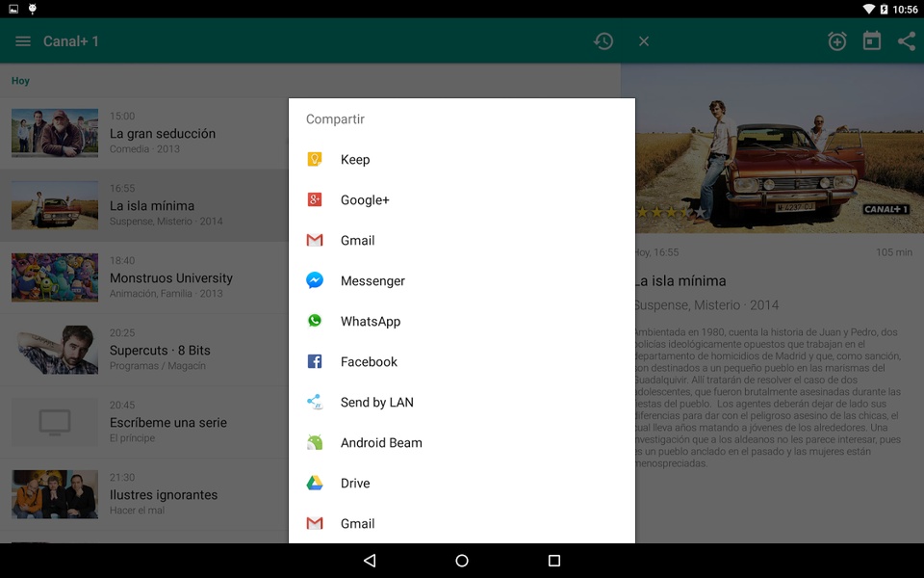
Task: Share to Drive
Action: [x=461, y=483]
